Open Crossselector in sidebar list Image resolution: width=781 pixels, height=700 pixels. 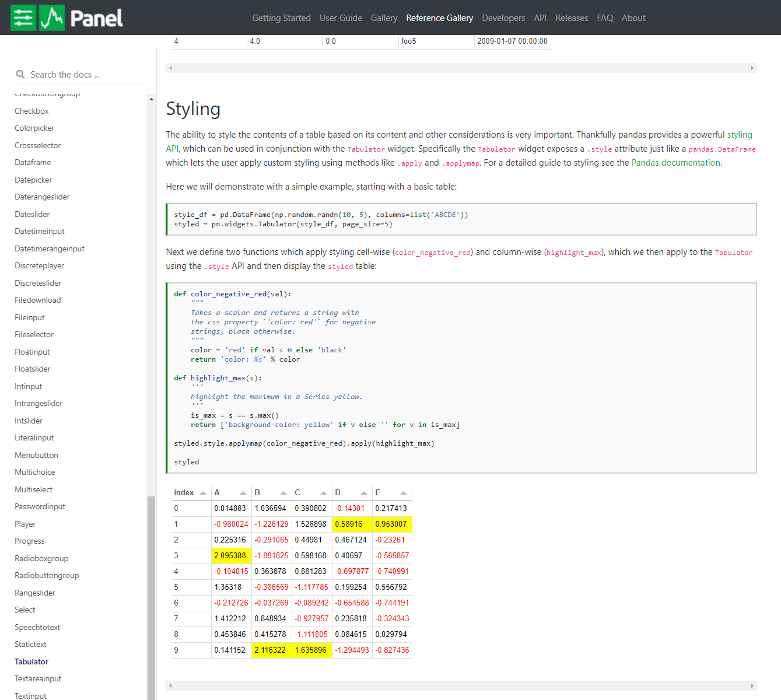[x=37, y=145]
